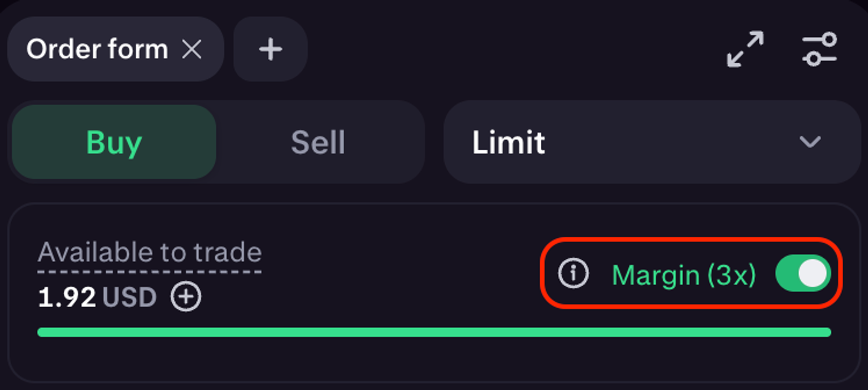Select the Order form tab
Screen dimensions: 868x390
pos(97,50)
